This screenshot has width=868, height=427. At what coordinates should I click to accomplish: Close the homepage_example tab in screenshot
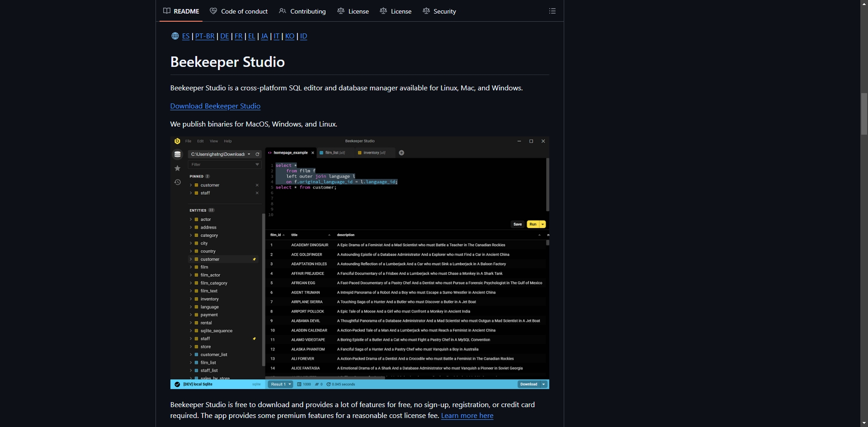click(312, 153)
